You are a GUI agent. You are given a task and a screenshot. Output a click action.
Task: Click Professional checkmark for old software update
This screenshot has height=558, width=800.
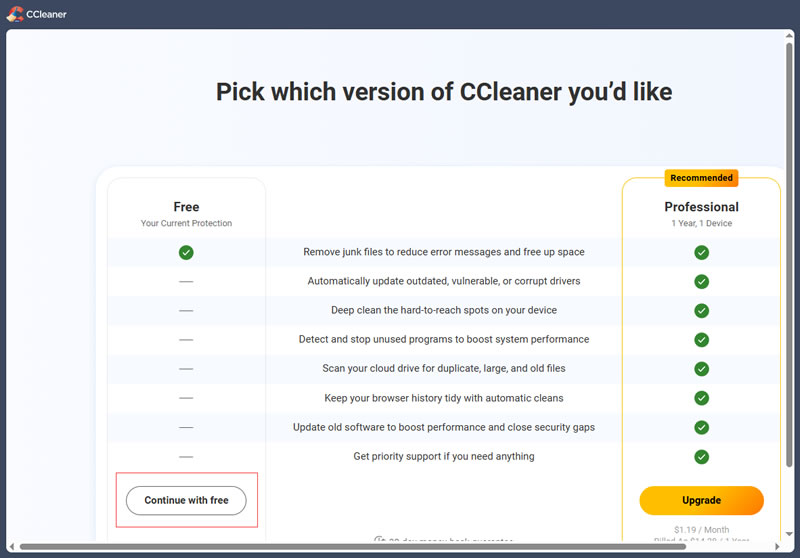click(x=701, y=427)
